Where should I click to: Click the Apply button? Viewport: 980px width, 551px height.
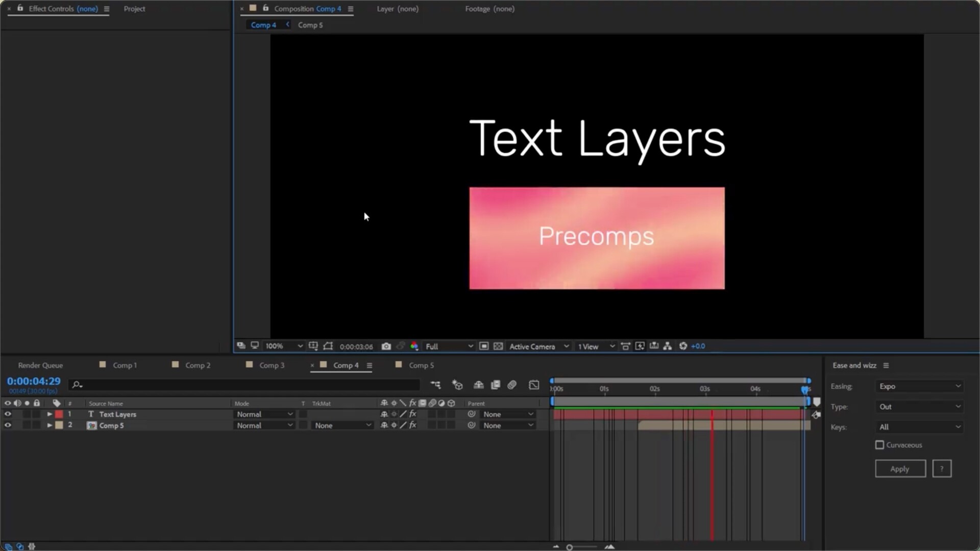900,469
